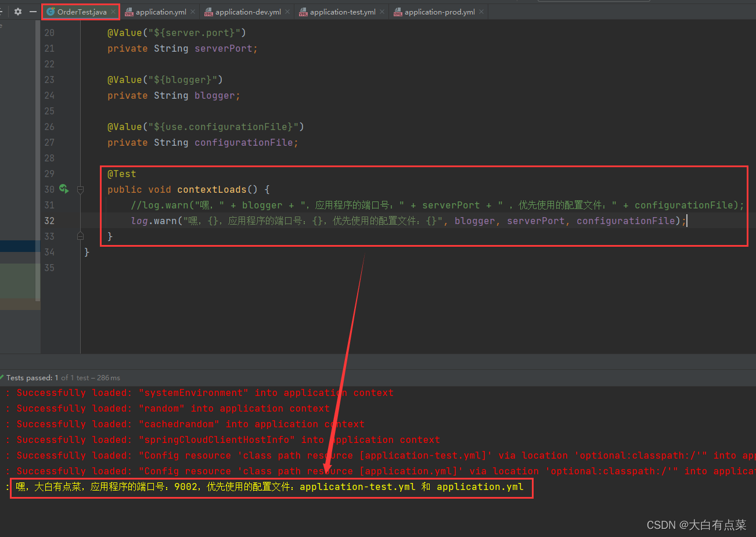Open the project panel gear settings icon
Image resolution: width=756 pixels, height=537 pixels.
click(x=18, y=12)
